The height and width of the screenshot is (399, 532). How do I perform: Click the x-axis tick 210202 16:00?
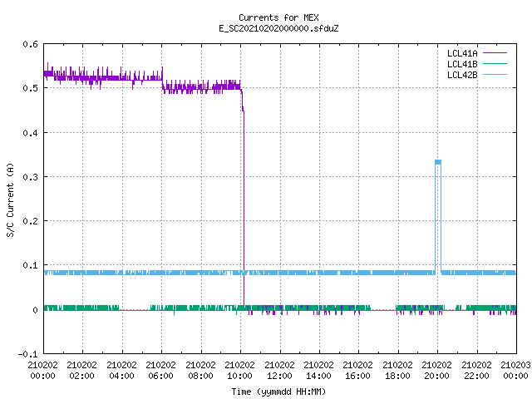(x=358, y=370)
